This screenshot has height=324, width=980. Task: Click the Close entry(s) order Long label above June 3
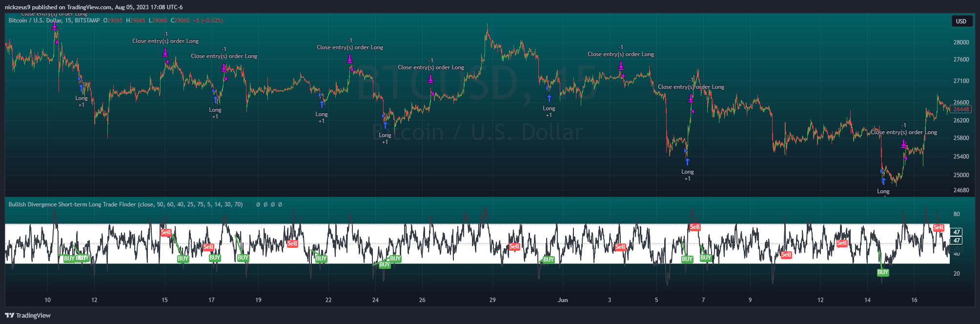point(621,54)
